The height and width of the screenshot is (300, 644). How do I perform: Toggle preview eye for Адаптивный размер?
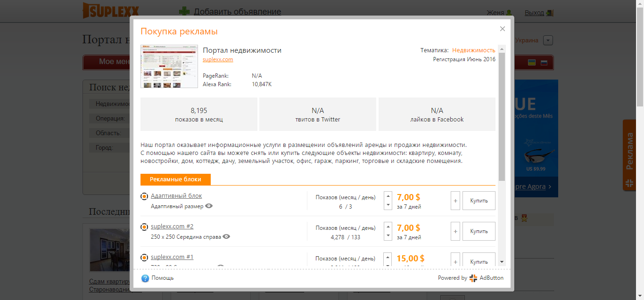(x=209, y=206)
